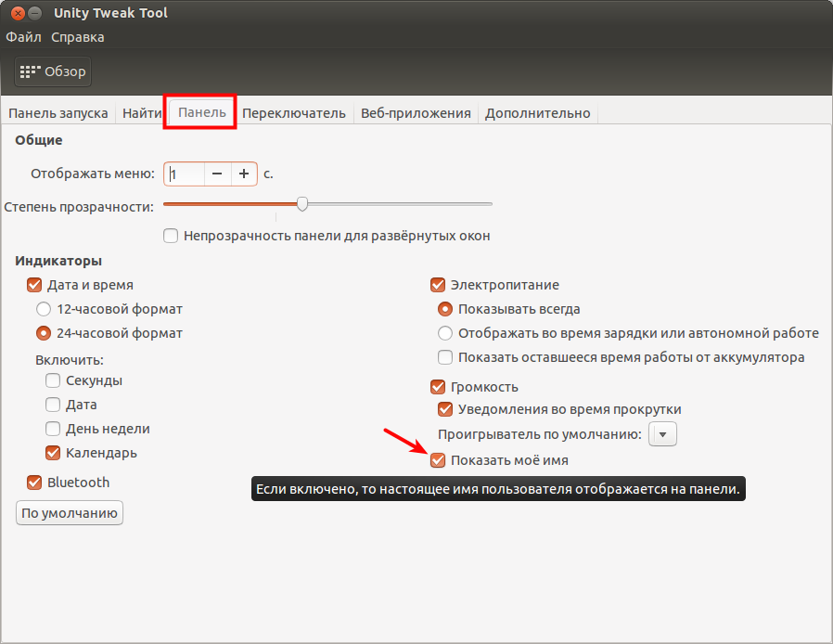
Task: Select Показывать всегда radio button
Action: pos(445,309)
